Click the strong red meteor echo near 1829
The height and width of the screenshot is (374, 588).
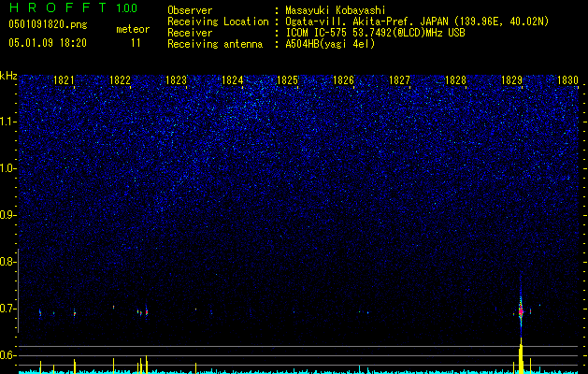[x=521, y=311]
